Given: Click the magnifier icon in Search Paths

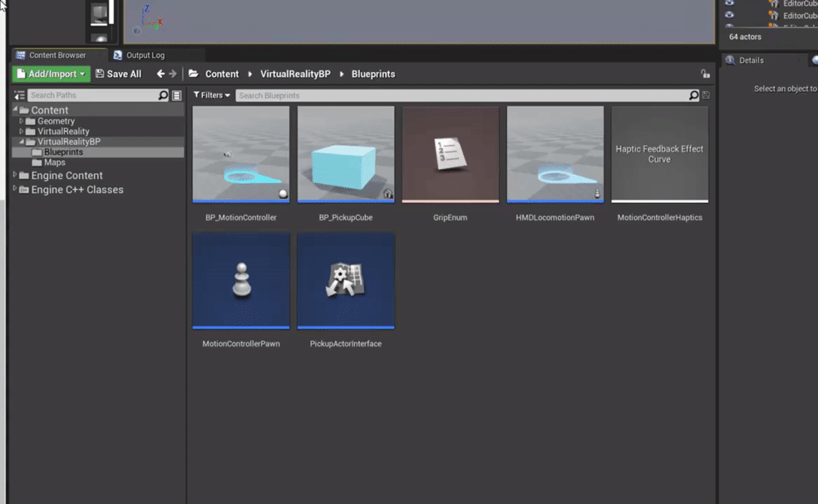Looking at the screenshot, I should (x=164, y=95).
